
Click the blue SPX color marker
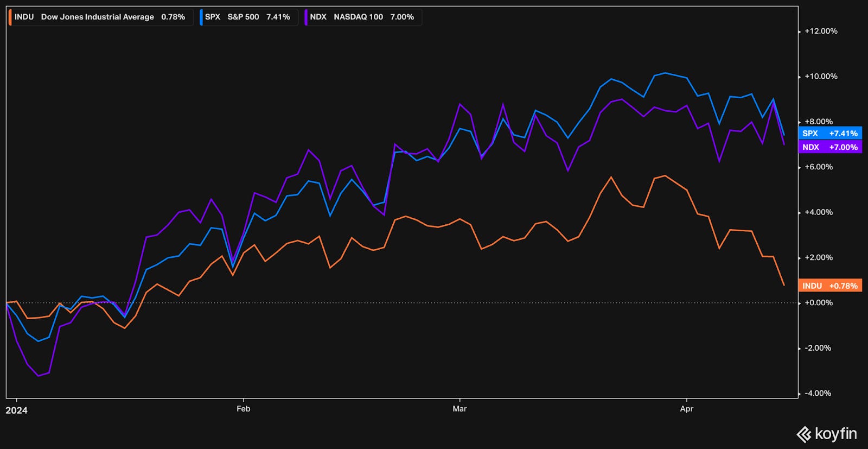[x=201, y=17]
